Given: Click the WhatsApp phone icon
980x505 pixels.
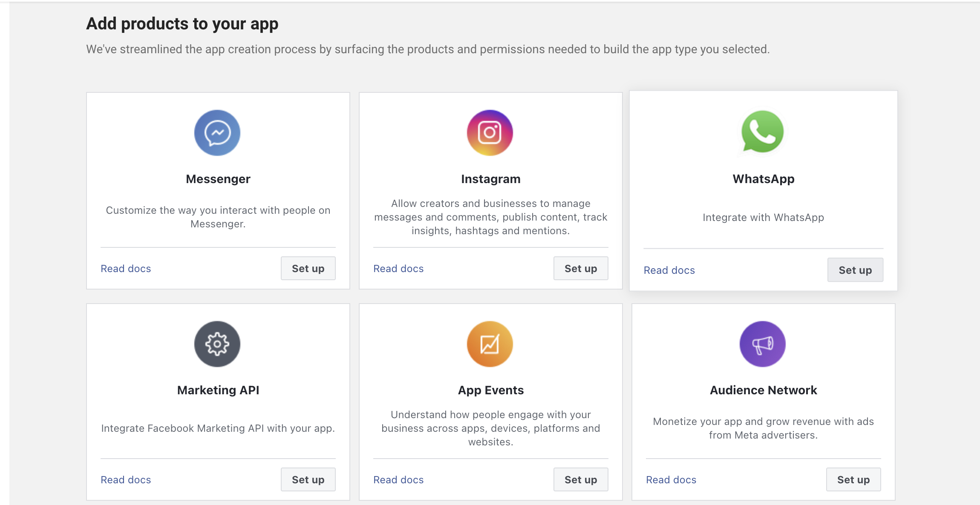Looking at the screenshot, I should click(x=763, y=132).
